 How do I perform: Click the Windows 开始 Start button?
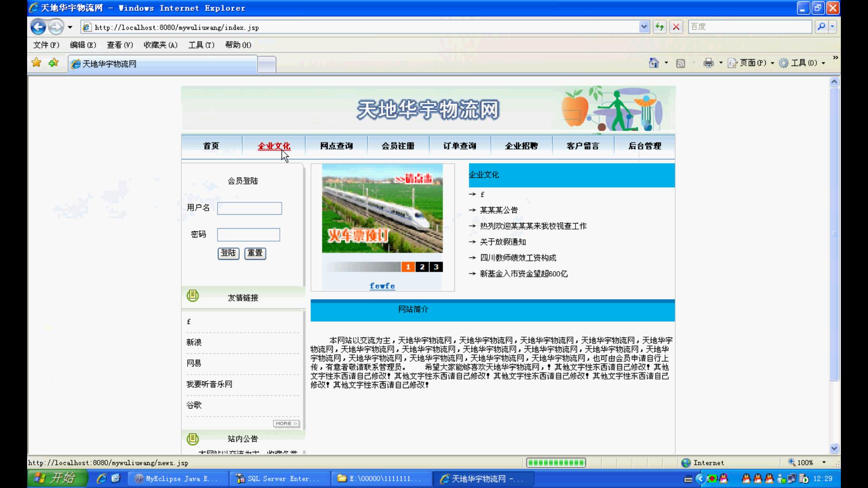coord(57,478)
